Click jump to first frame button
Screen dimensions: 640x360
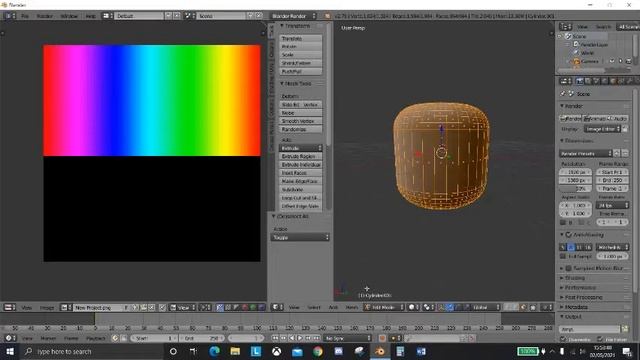(275, 338)
